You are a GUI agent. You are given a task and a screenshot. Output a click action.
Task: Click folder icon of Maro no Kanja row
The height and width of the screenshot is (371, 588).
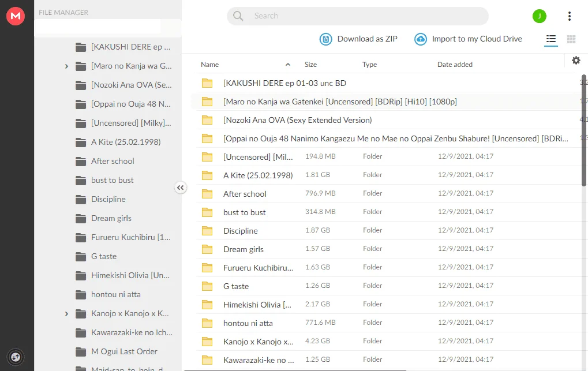click(x=207, y=102)
